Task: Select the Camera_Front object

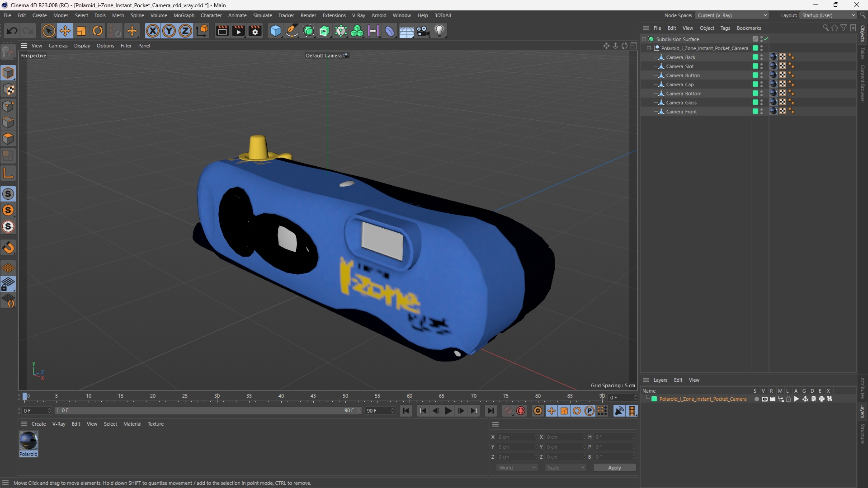Action: tap(681, 112)
